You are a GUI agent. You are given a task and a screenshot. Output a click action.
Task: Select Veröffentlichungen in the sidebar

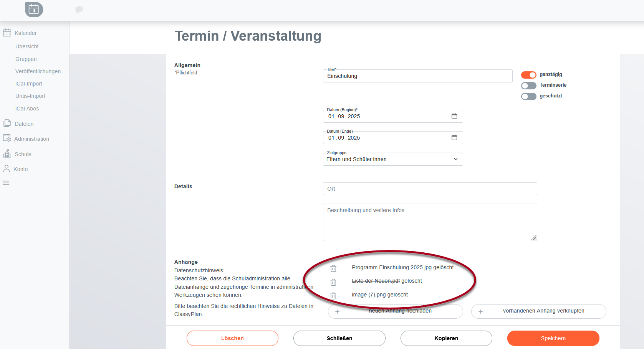tap(38, 71)
